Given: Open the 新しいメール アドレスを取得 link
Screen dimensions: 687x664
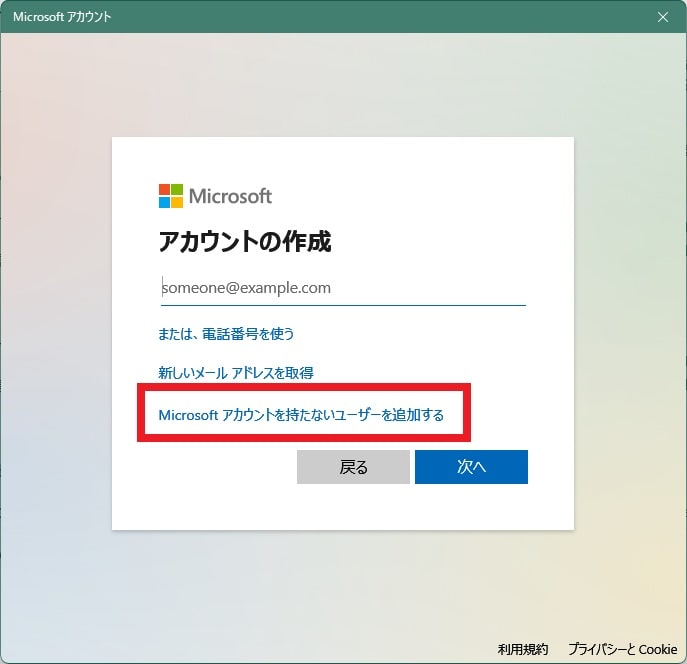Looking at the screenshot, I should [x=236, y=373].
